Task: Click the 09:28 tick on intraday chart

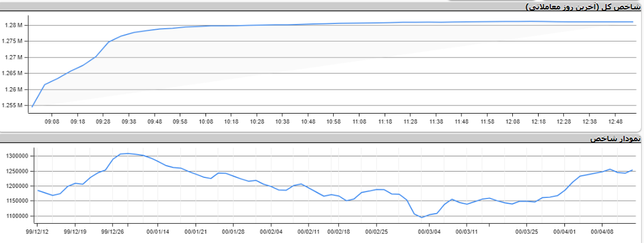Action: pyautogui.click(x=104, y=122)
